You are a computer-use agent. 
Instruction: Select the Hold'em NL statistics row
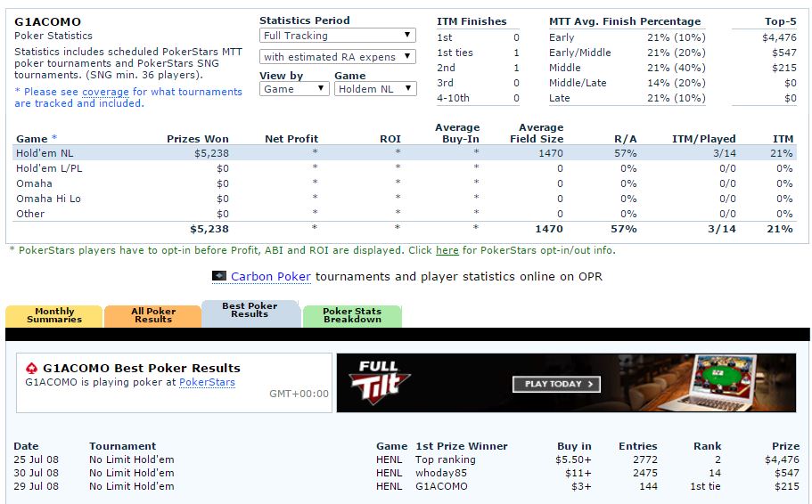404,153
